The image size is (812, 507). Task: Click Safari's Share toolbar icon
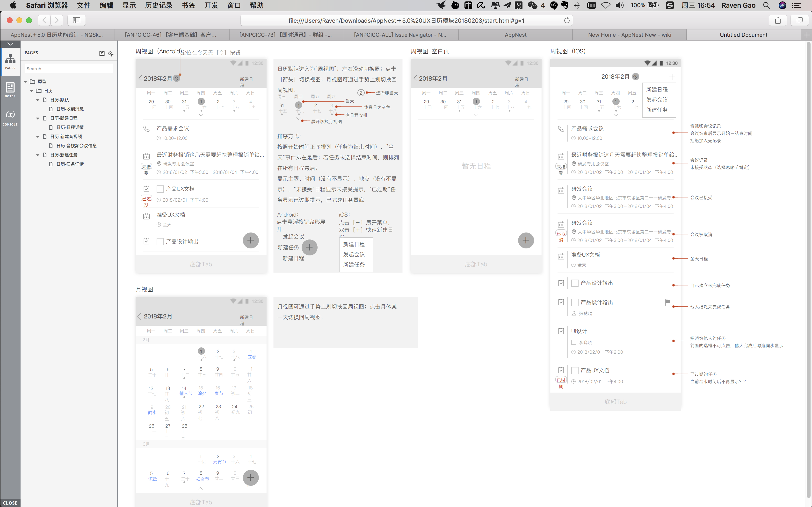(x=778, y=21)
